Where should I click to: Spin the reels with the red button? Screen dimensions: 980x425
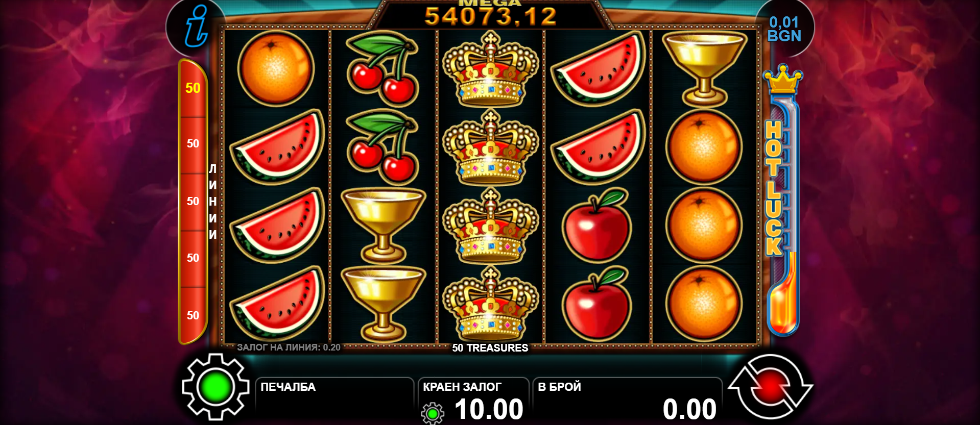click(x=770, y=387)
